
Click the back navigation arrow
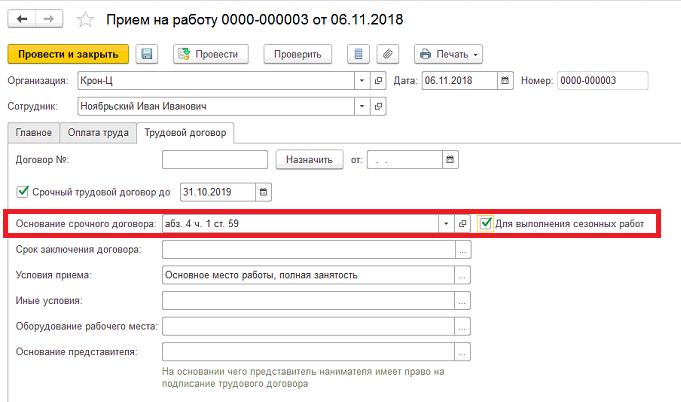coord(22,19)
